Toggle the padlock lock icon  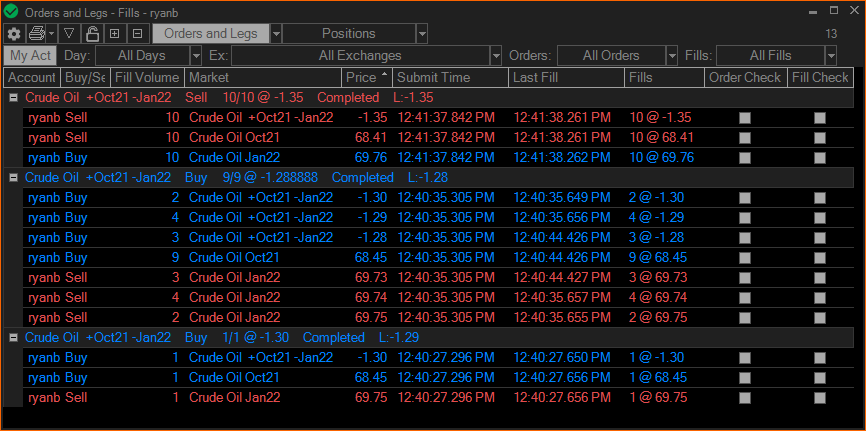(91, 34)
